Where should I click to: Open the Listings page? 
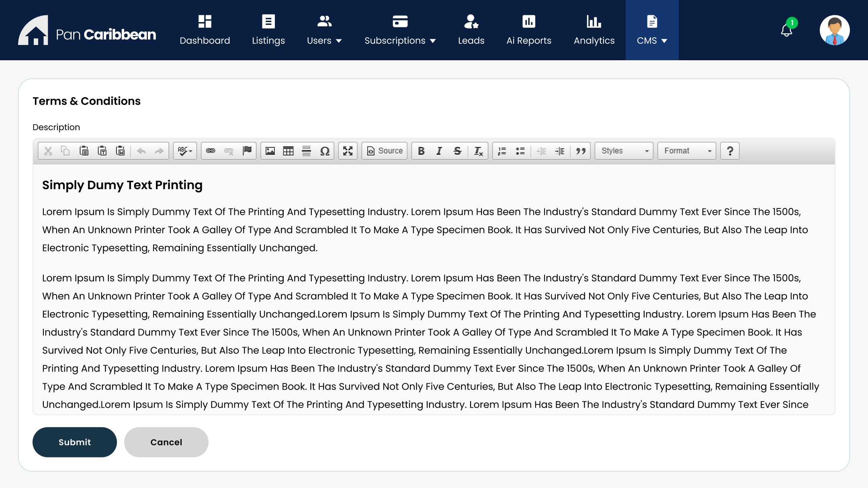268,30
